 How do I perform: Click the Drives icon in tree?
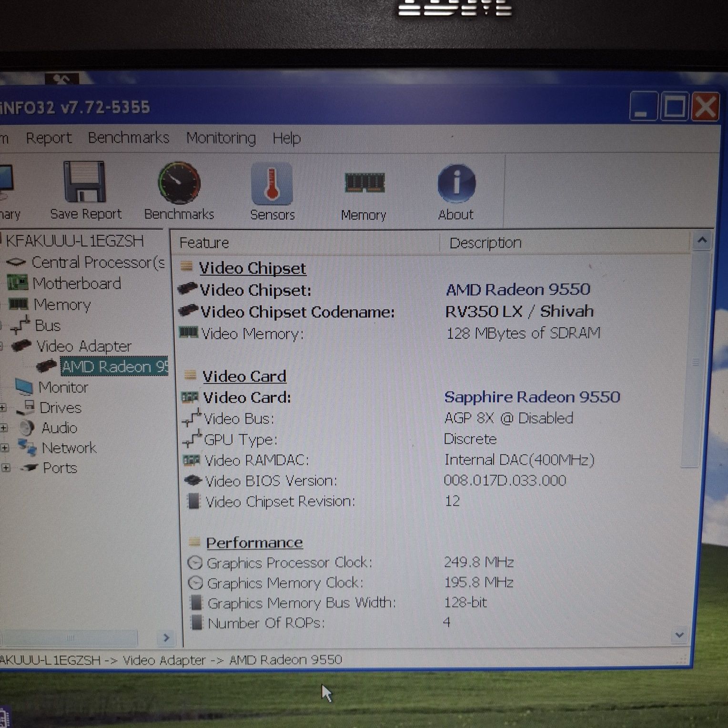click(x=25, y=407)
